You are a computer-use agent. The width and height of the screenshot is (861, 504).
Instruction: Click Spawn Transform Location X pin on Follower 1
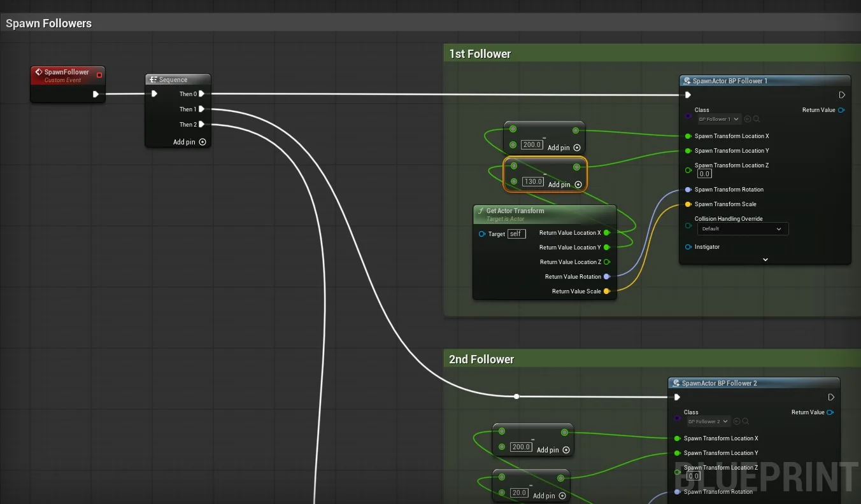click(x=688, y=136)
